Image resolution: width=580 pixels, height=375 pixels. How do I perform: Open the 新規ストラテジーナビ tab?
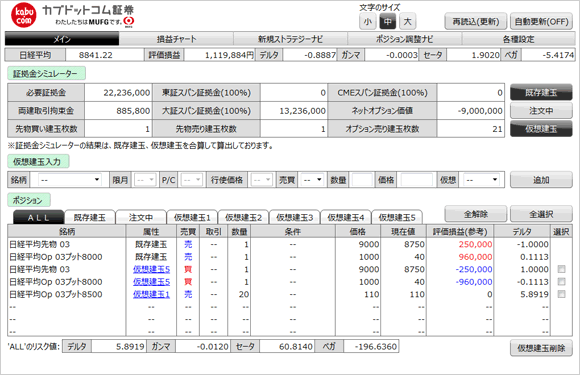tap(290, 39)
